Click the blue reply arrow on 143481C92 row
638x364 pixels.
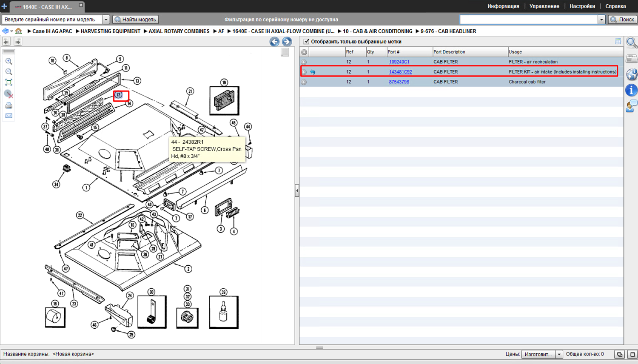[313, 72]
